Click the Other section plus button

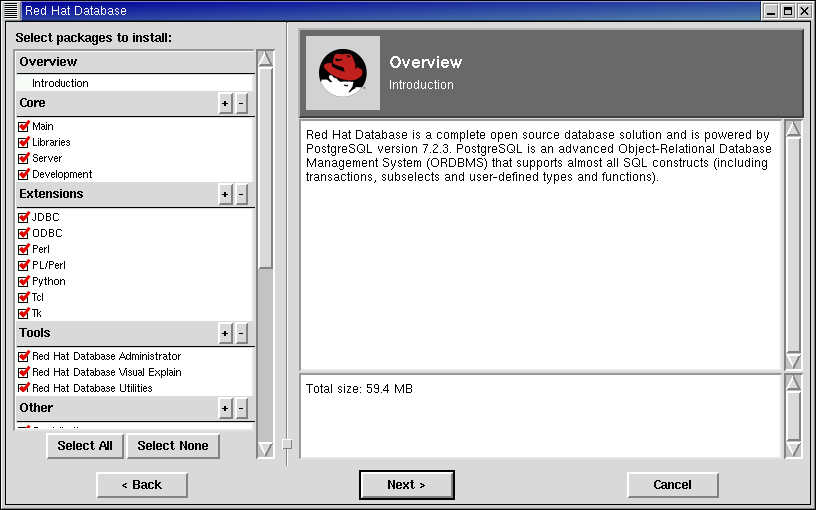pyautogui.click(x=225, y=409)
